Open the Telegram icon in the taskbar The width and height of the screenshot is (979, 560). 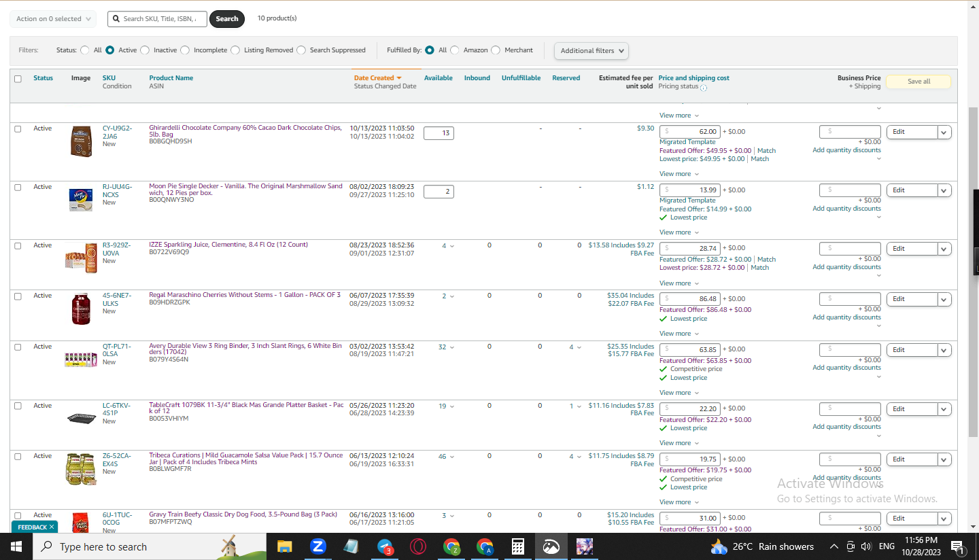pyautogui.click(x=385, y=546)
